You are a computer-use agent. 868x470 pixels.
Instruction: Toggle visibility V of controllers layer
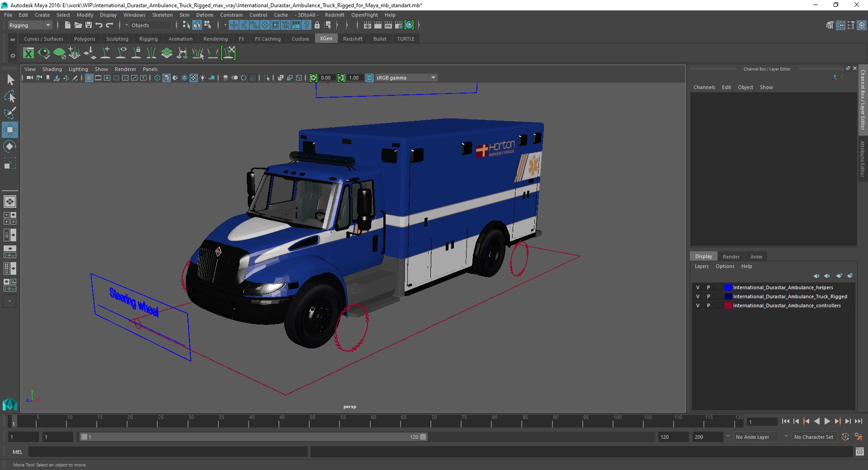698,305
